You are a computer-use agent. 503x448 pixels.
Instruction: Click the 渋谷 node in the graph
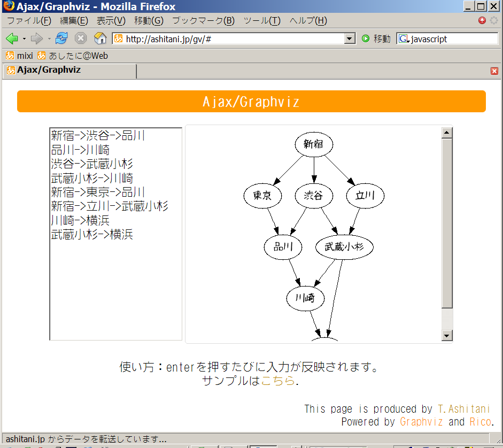[x=314, y=196]
